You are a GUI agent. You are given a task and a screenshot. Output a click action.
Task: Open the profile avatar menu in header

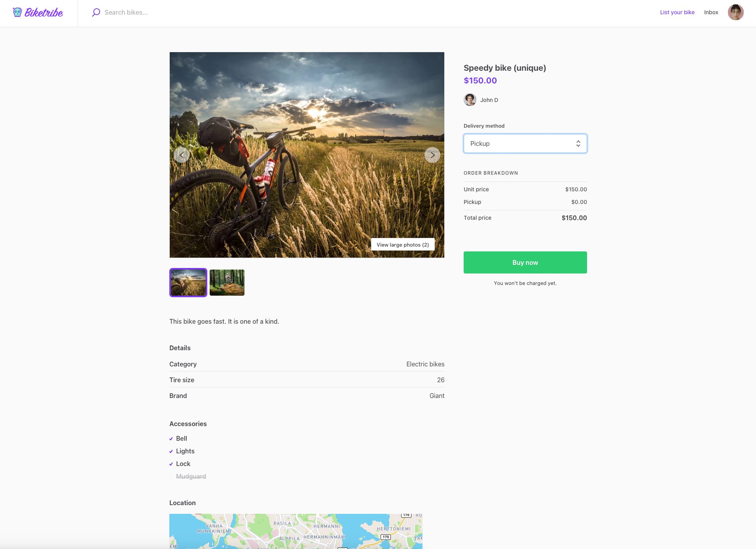[735, 13]
